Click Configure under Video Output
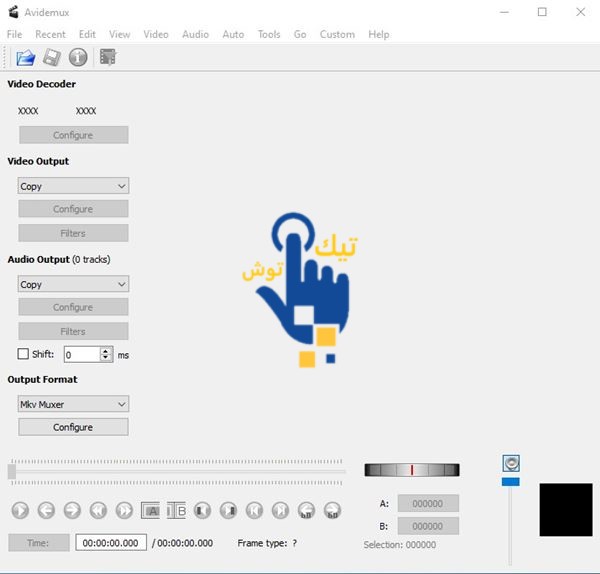 (73, 209)
